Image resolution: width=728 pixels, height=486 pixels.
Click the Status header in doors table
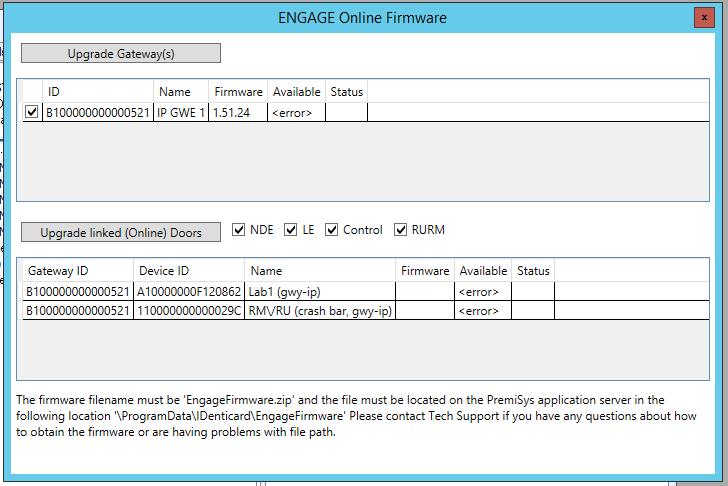(533, 271)
